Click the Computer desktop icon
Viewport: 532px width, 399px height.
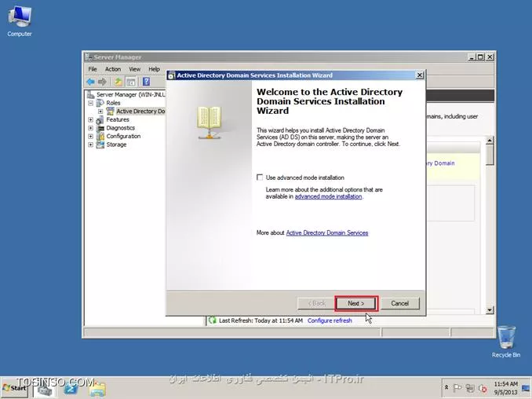20,21
